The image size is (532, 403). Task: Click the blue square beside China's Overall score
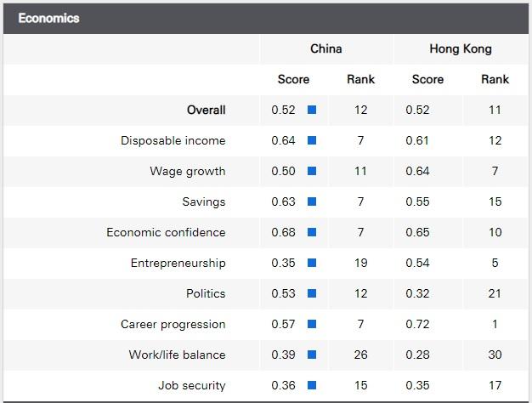tap(312, 110)
